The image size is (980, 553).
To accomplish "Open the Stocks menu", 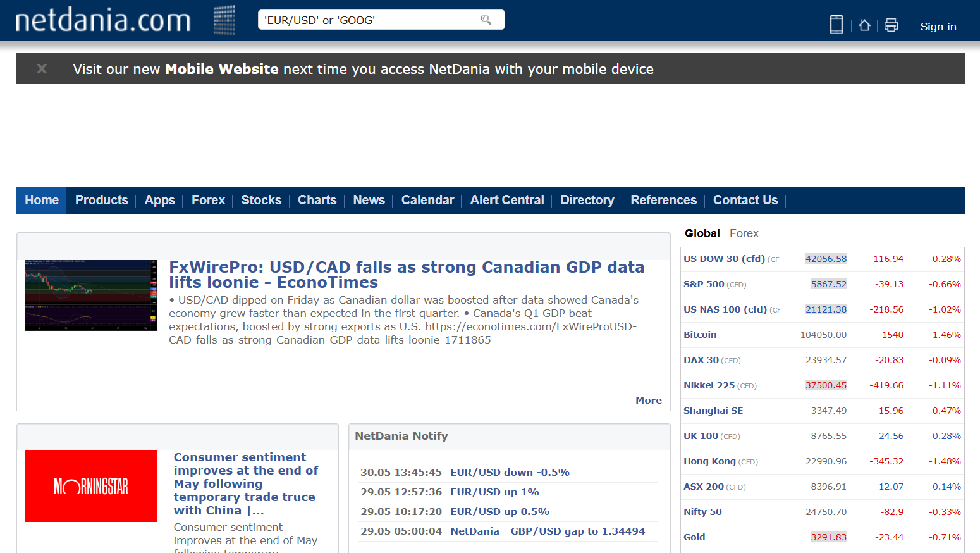I will (x=262, y=200).
